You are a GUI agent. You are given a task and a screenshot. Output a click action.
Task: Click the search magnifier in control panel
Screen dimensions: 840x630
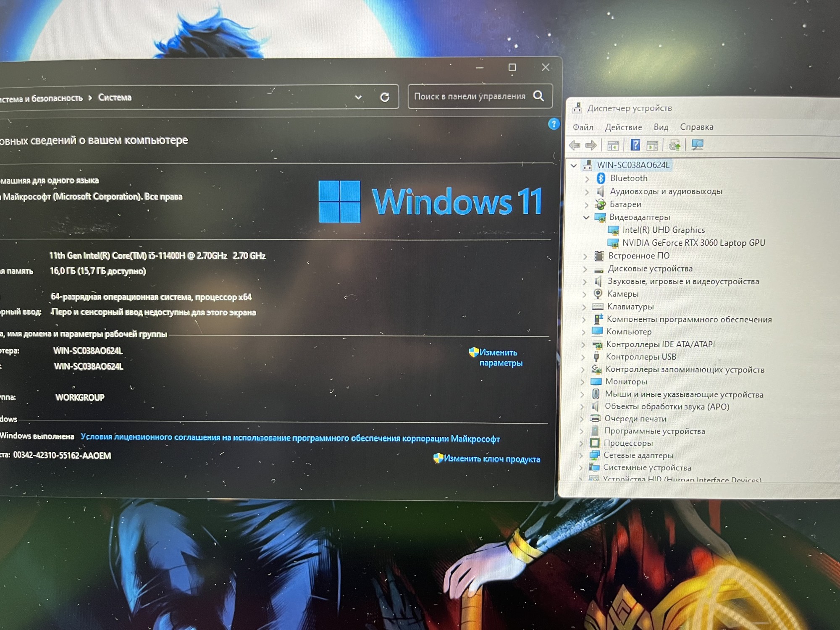pos(538,96)
